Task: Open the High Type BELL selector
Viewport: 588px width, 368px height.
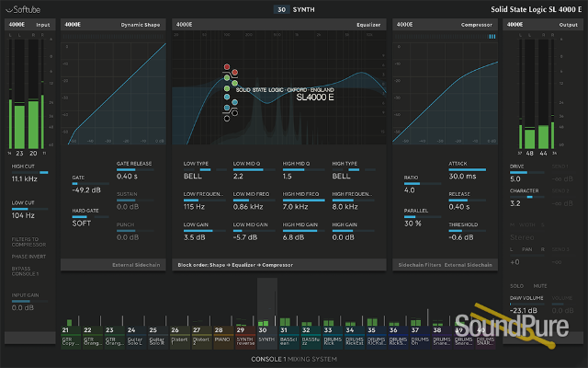Action: 343,174
